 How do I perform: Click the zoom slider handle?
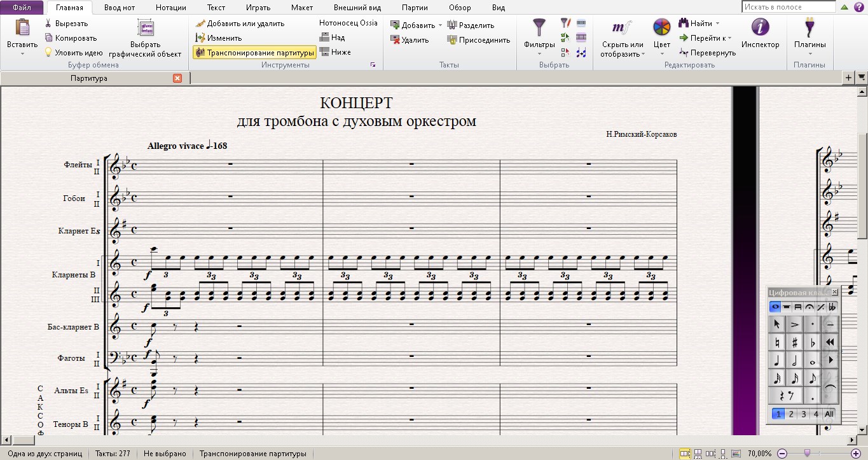tap(807, 454)
